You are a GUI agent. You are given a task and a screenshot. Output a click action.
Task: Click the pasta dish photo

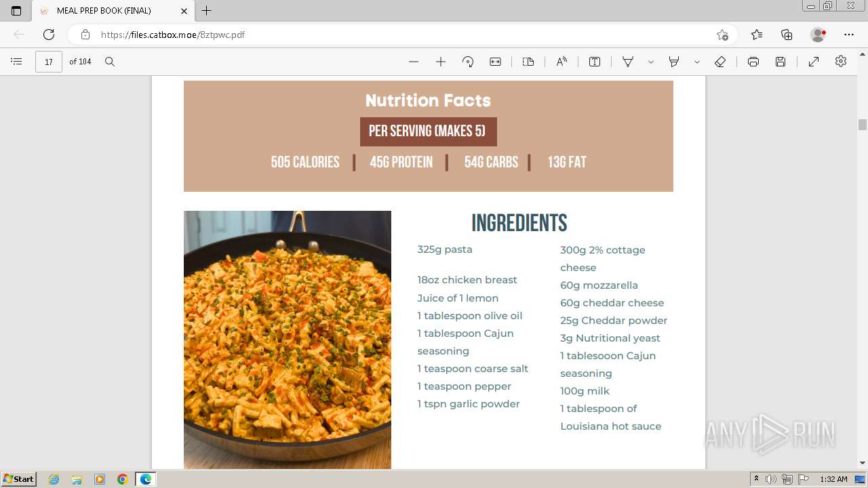coord(288,340)
